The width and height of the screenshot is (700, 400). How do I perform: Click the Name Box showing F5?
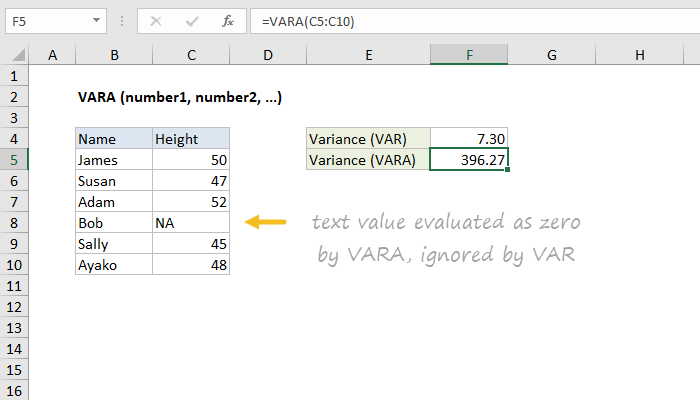[x=56, y=21]
